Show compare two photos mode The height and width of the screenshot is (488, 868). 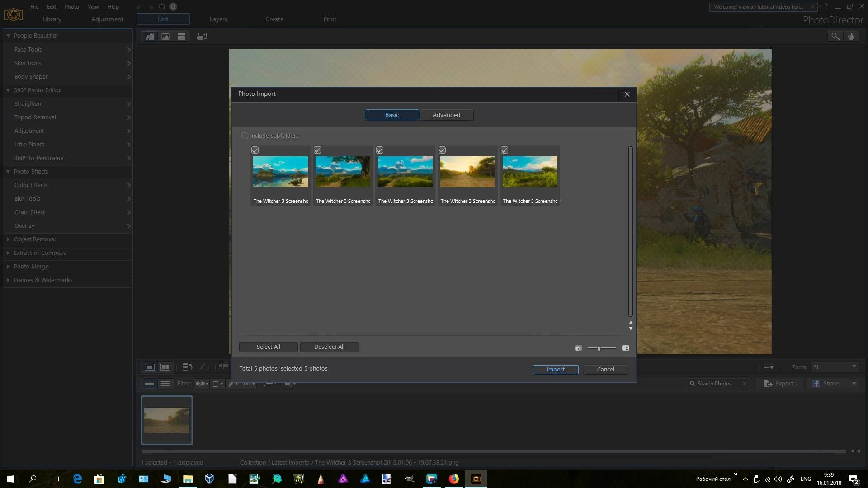pyautogui.click(x=165, y=367)
